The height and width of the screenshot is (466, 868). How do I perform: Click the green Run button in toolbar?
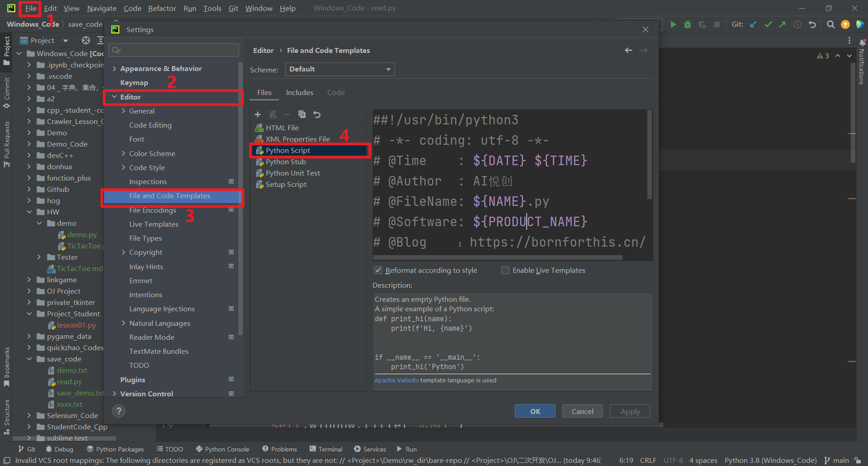(x=673, y=24)
